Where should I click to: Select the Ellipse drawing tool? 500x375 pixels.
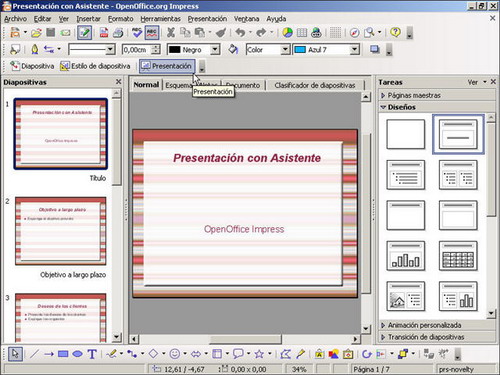77,354
